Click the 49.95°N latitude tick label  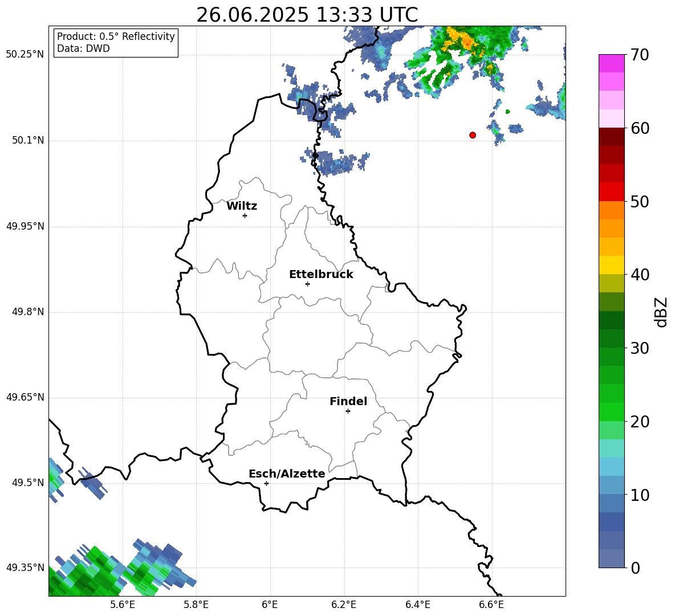[25, 226]
